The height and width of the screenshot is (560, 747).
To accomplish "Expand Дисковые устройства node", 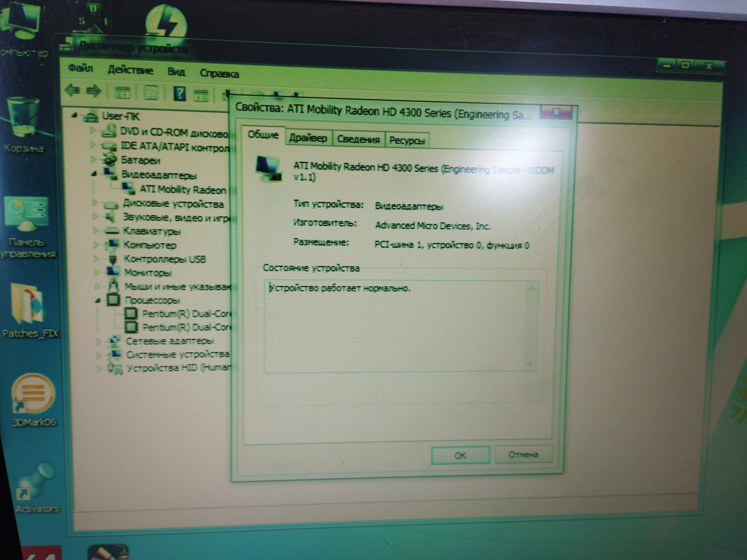I will coord(95,202).
